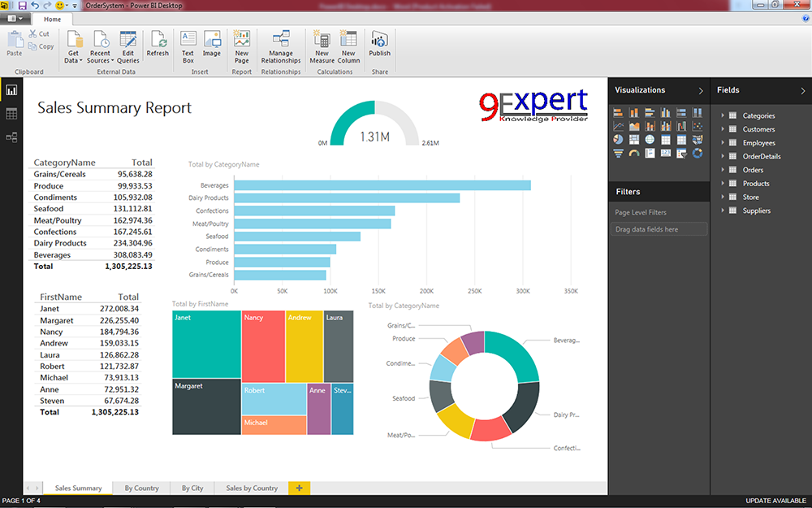
Task: Open the Quick Access Toolbar customize arrow
Action: coord(75,6)
